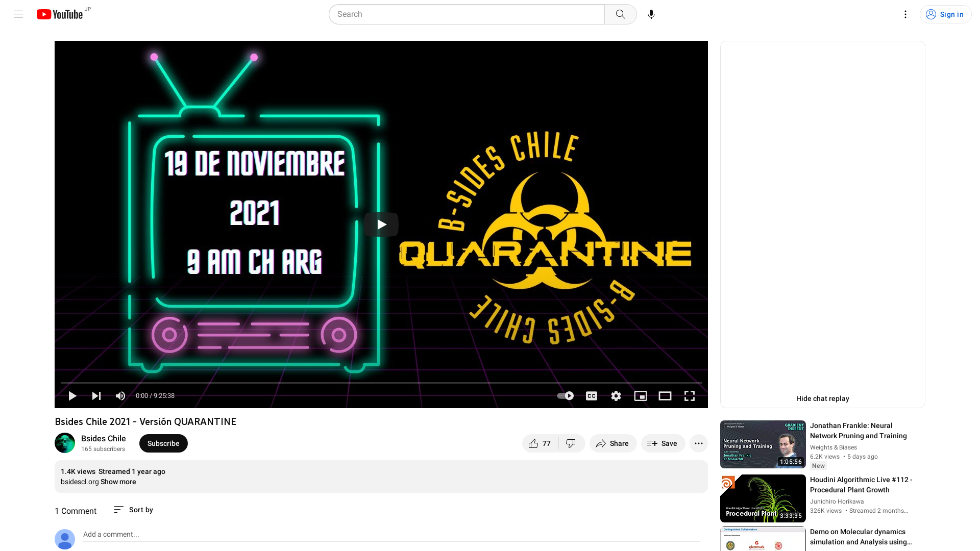Click the 1 Comment count text

pos(76,511)
